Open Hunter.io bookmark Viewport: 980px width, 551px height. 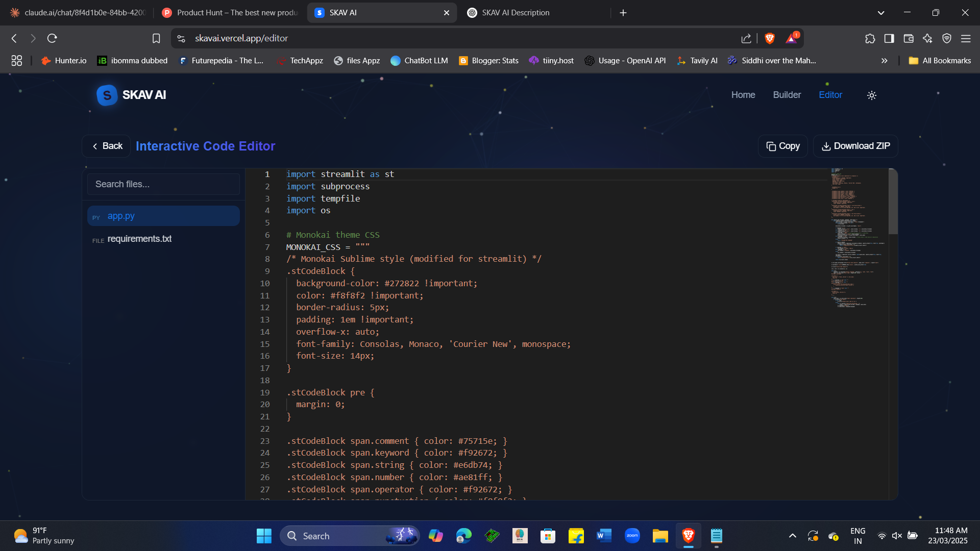pyautogui.click(x=64, y=61)
